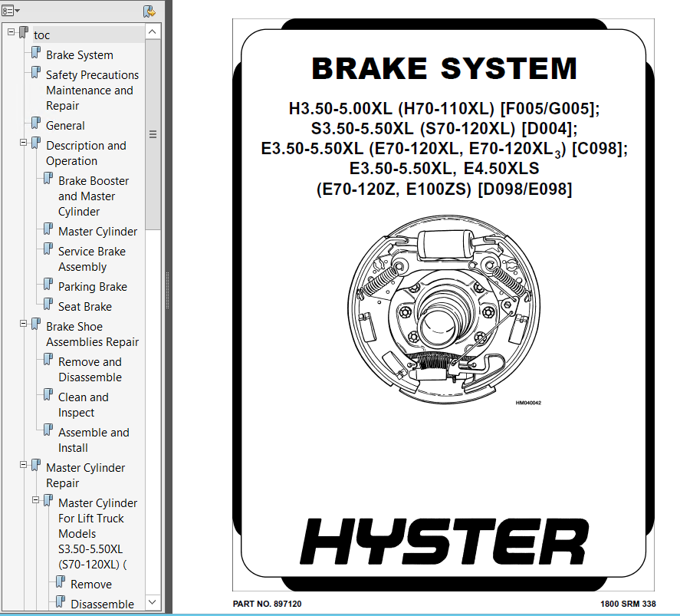Jump to the Seat Brake bookmark
The height and width of the screenshot is (616, 680).
click(x=84, y=307)
